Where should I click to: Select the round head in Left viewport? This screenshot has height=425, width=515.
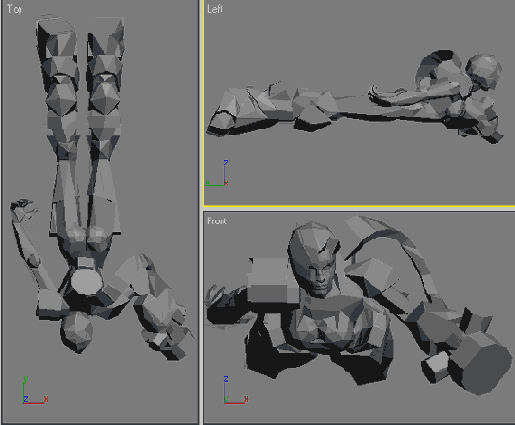click(x=483, y=71)
